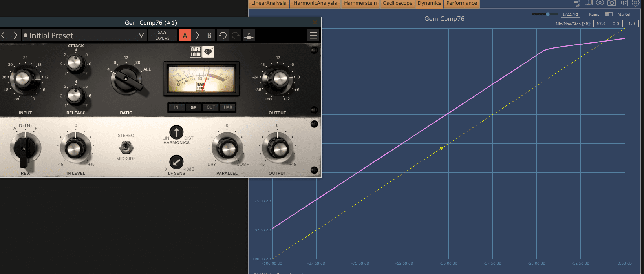
Task: Go to the previous preset arrow
Action: (3, 35)
